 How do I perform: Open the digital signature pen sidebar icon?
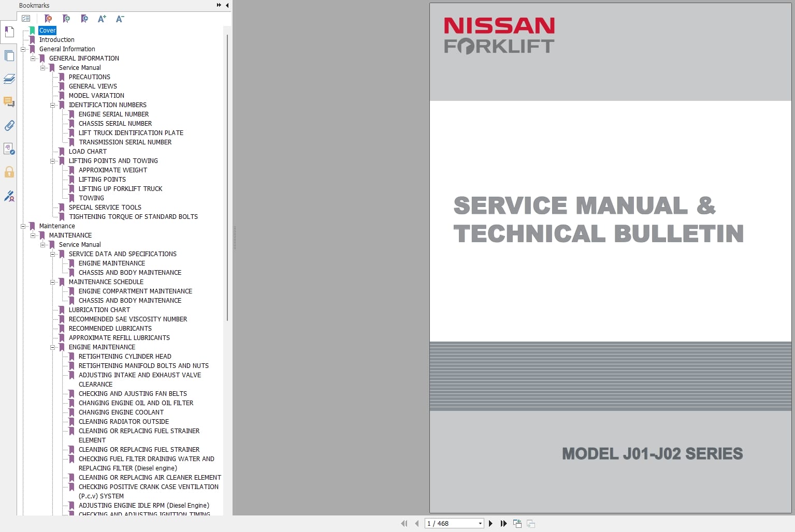point(9,196)
